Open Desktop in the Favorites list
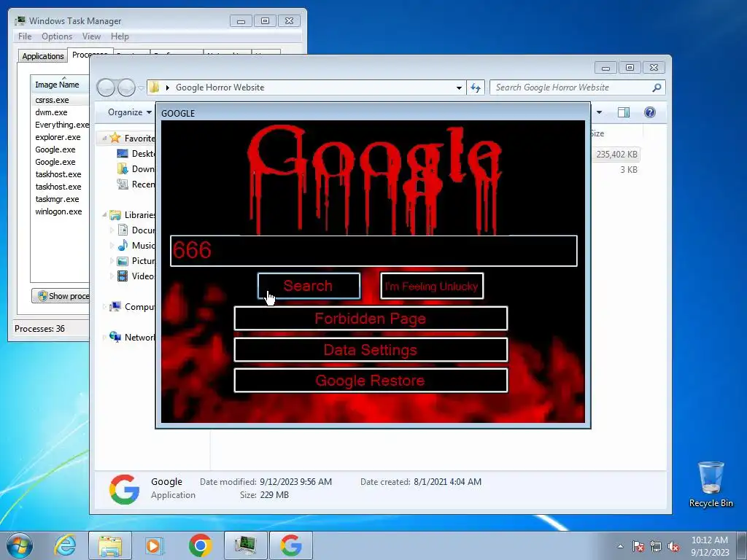 point(136,153)
